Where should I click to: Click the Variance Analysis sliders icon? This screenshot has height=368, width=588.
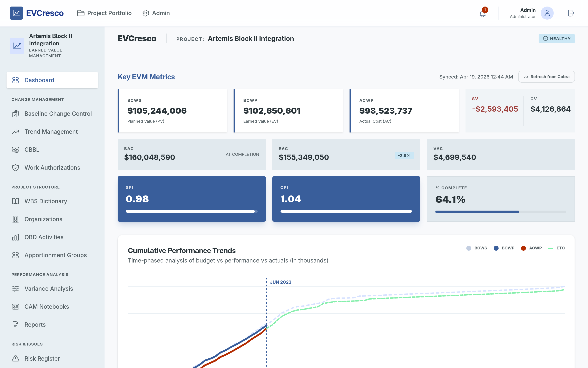pos(16,289)
